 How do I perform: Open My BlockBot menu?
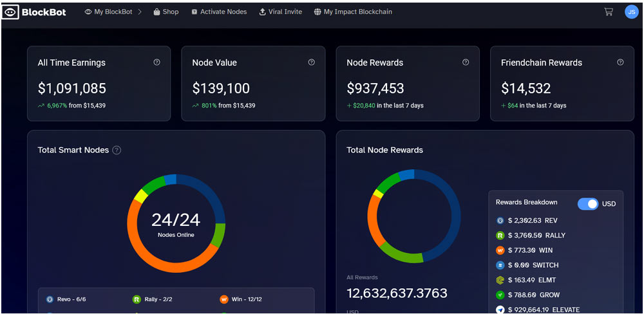[x=108, y=12]
